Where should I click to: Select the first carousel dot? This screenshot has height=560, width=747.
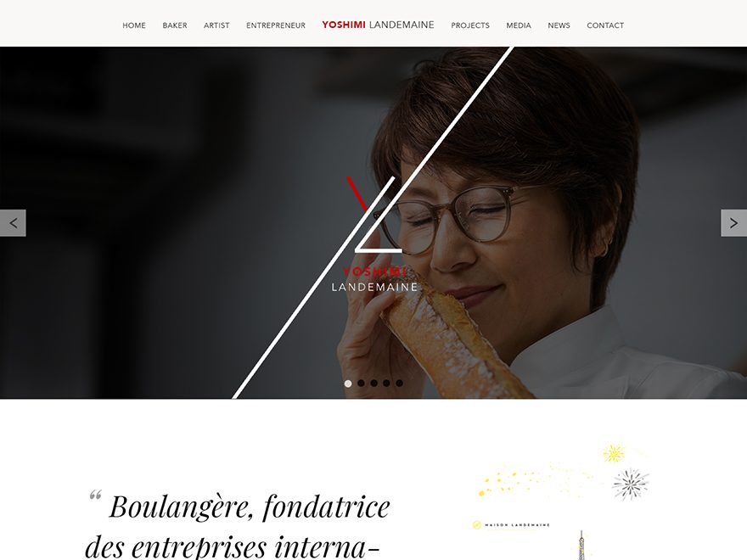[348, 384]
